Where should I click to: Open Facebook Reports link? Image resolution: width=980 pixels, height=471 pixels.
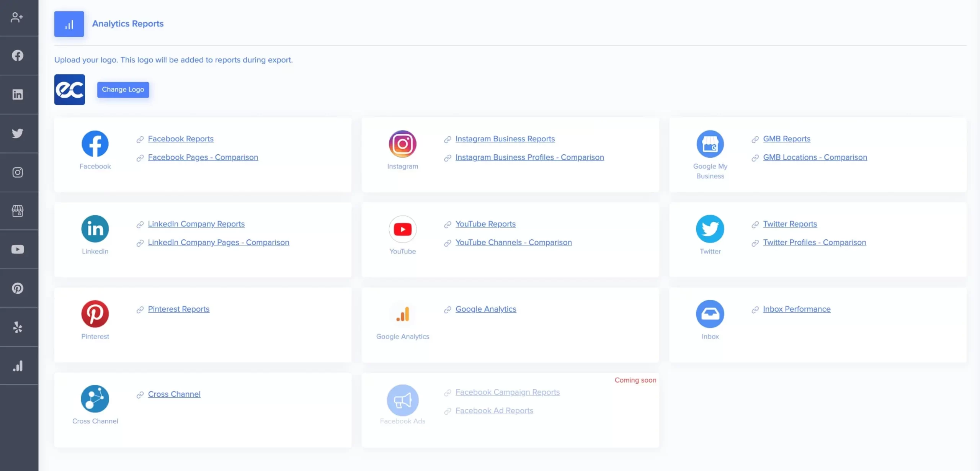coord(181,139)
